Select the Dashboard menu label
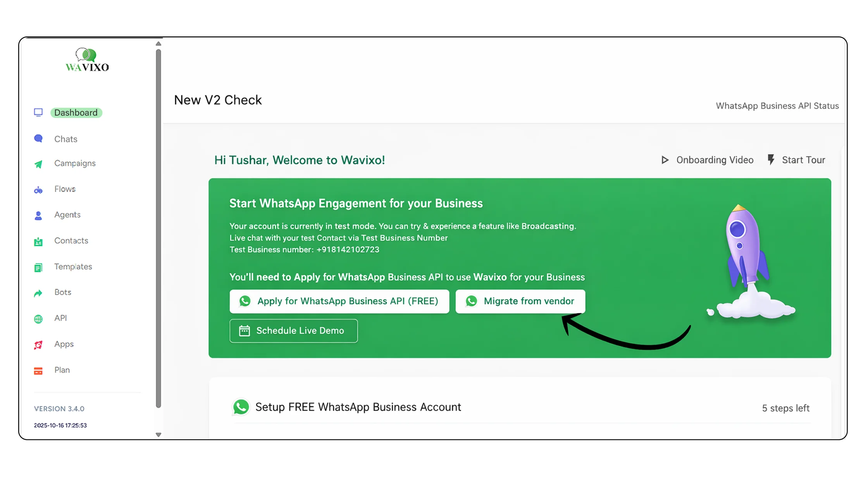The height and width of the screenshot is (488, 868). click(76, 113)
